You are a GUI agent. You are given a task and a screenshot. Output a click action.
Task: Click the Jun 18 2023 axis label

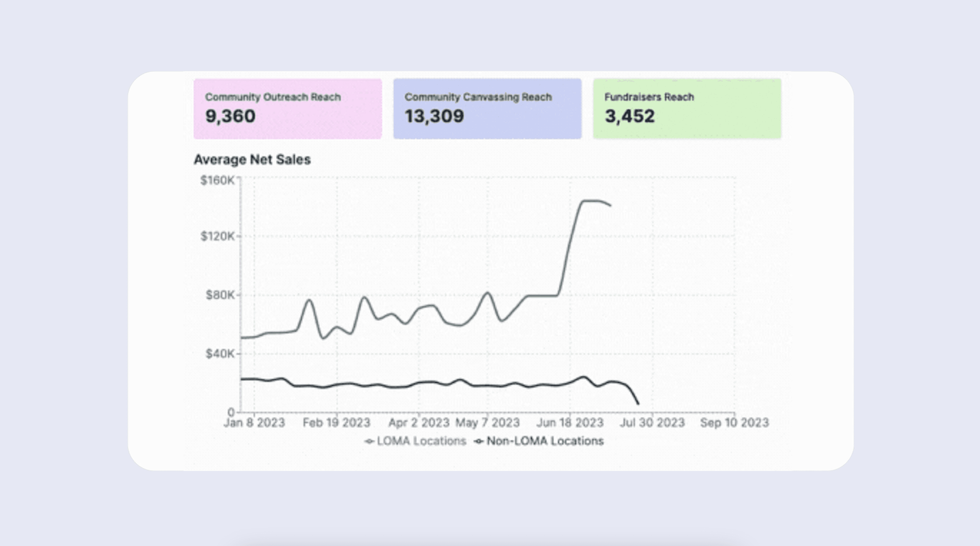[x=569, y=423]
